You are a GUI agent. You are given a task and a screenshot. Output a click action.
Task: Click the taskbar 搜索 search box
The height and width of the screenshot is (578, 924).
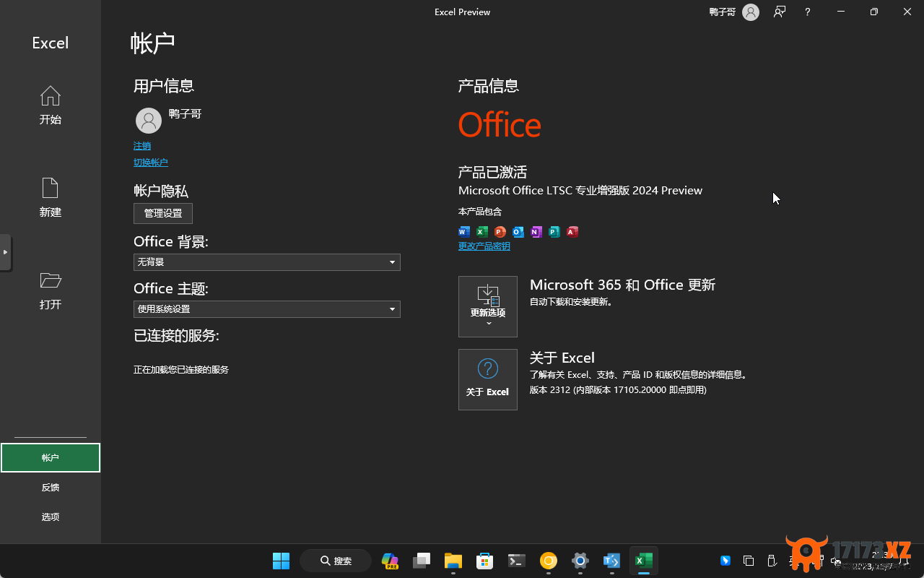[336, 561]
